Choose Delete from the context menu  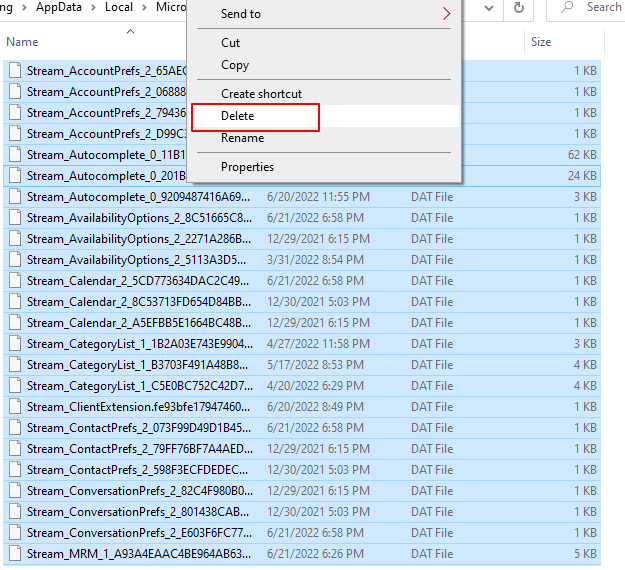pos(237,116)
